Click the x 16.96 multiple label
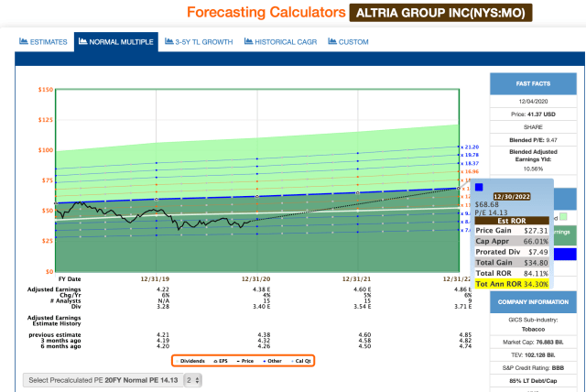This screenshot has width=586, height=392. click(x=470, y=171)
